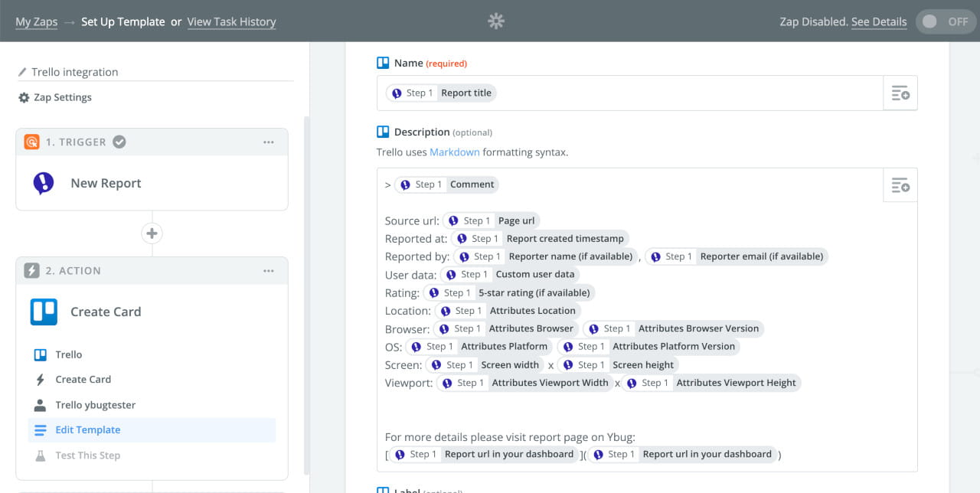
Task: Click the lightning bolt Action icon
Action: (x=31, y=270)
